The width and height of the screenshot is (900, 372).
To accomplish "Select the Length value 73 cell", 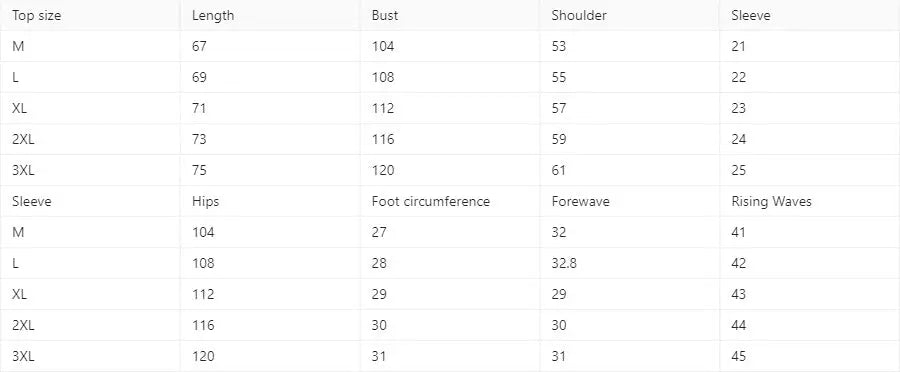I will [270, 140].
